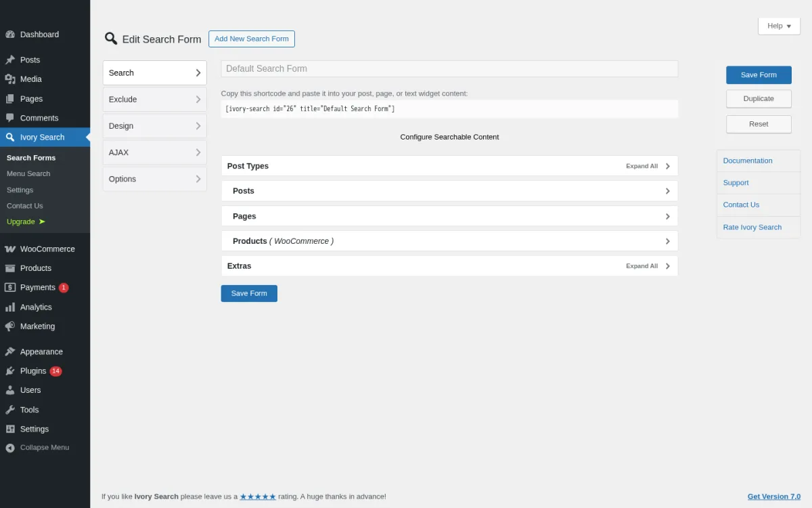Click the WooCommerce logo icon

(10, 249)
